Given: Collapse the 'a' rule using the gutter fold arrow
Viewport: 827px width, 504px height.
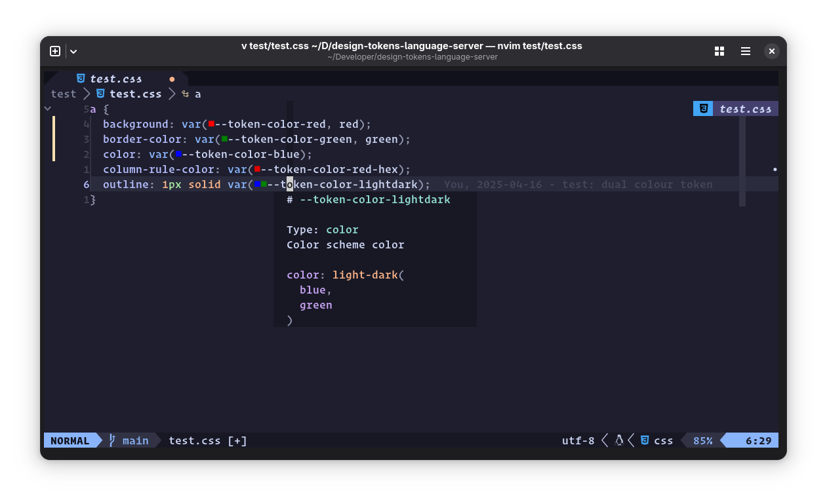Looking at the screenshot, I should (x=47, y=108).
